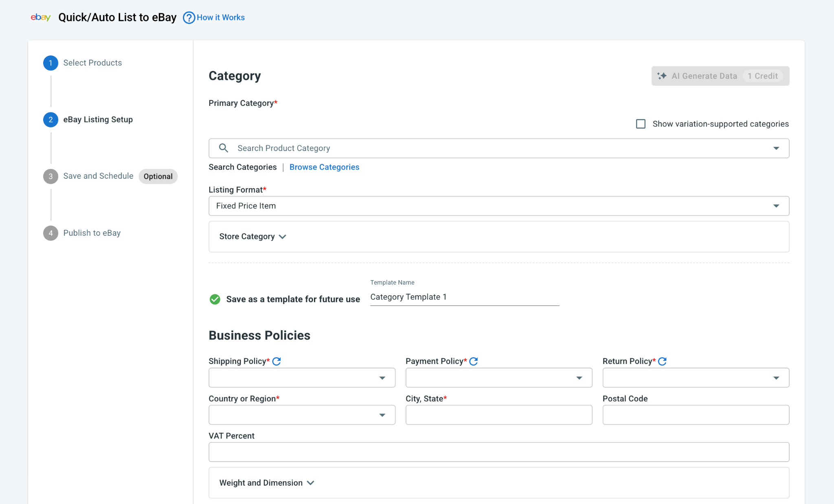Click step 4 circle Publish to eBay
The width and height of the screenshot is (834, 504).
click(x=50, y=233)
